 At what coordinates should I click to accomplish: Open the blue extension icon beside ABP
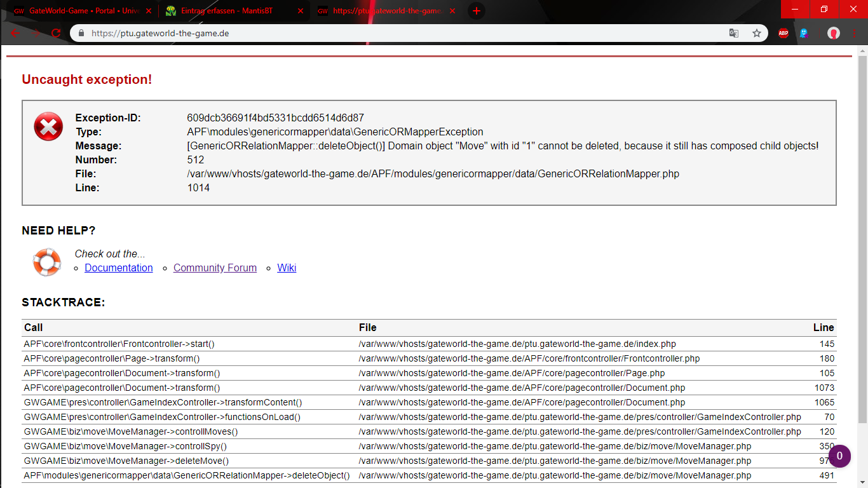pos(804,33)
